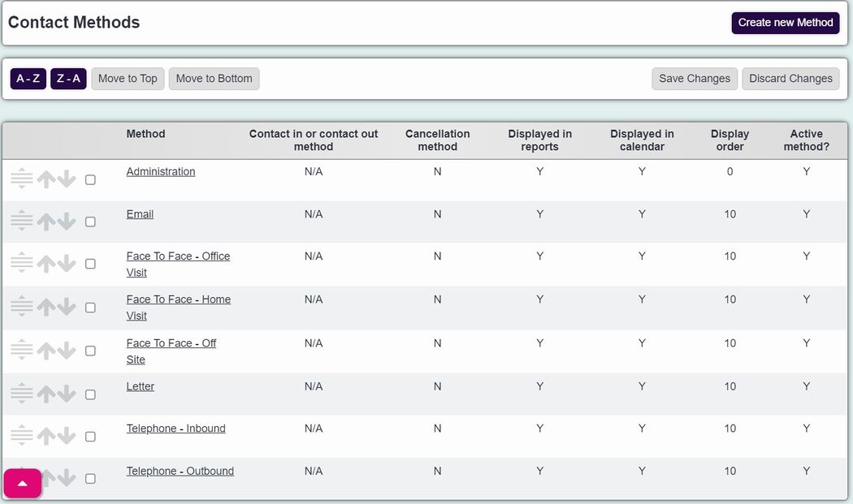Click down arrow for Telephone - Outbound row
853x504 pixels.
[x=67, y=478]
